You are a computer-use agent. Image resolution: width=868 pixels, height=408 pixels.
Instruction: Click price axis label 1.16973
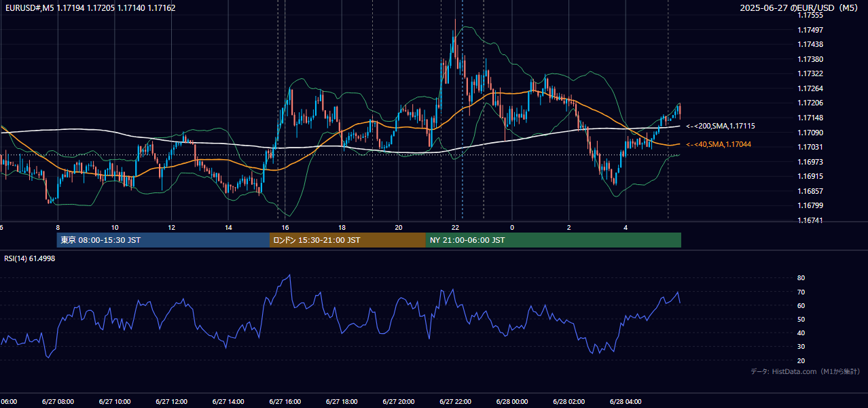[x=810, y=162]
